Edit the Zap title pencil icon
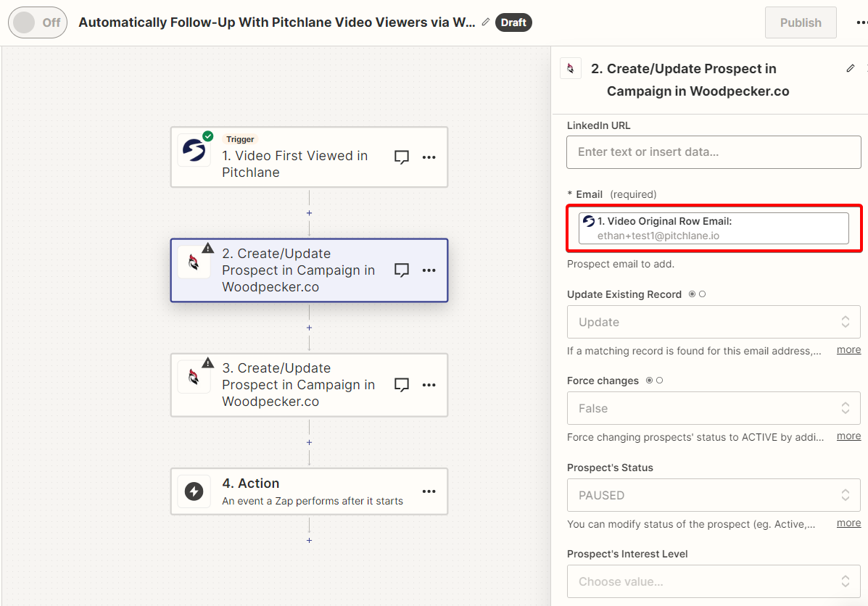 tap(486, 22)
